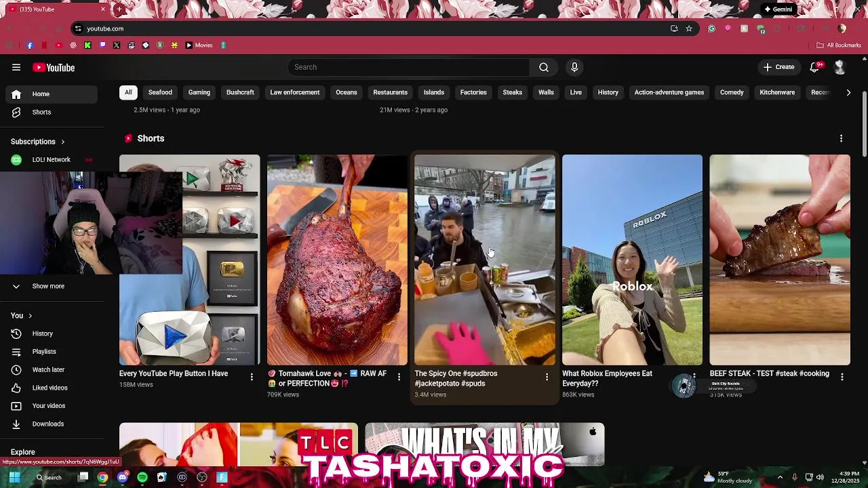This screenshot has height=488, width=868.
Task: Open X bookmark icon
Action: point(117,45)
